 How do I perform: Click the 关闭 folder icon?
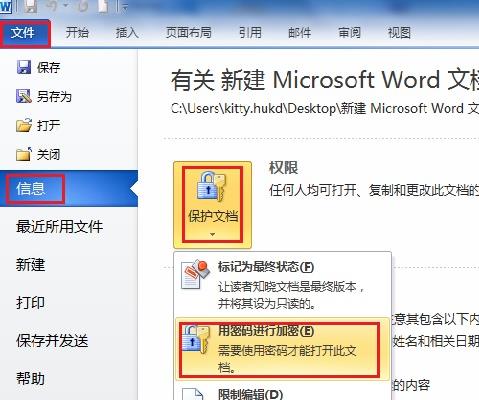(x=24, y=154)
